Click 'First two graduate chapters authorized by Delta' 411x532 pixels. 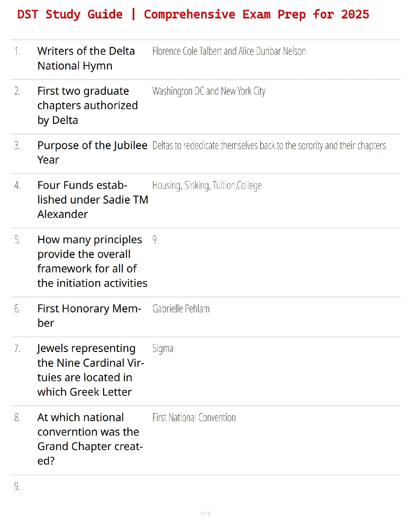(x=87, y=105)
